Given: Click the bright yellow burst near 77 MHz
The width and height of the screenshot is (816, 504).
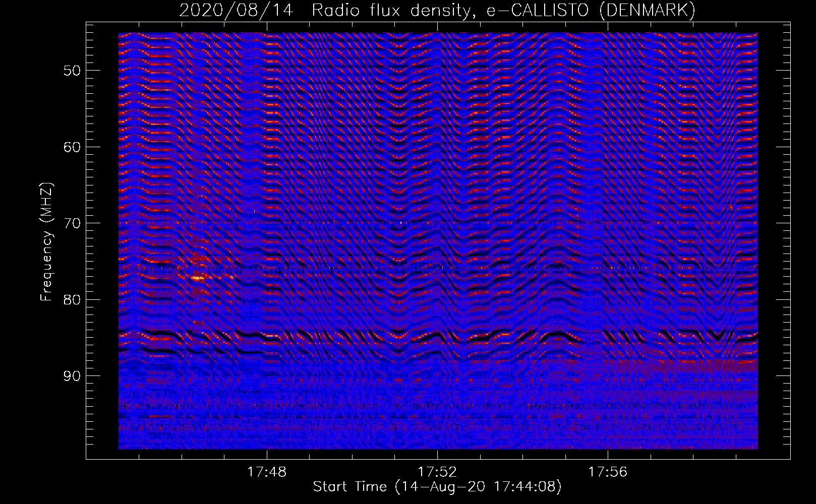Looking at the screenshot, I should click(x=198, y=278).
